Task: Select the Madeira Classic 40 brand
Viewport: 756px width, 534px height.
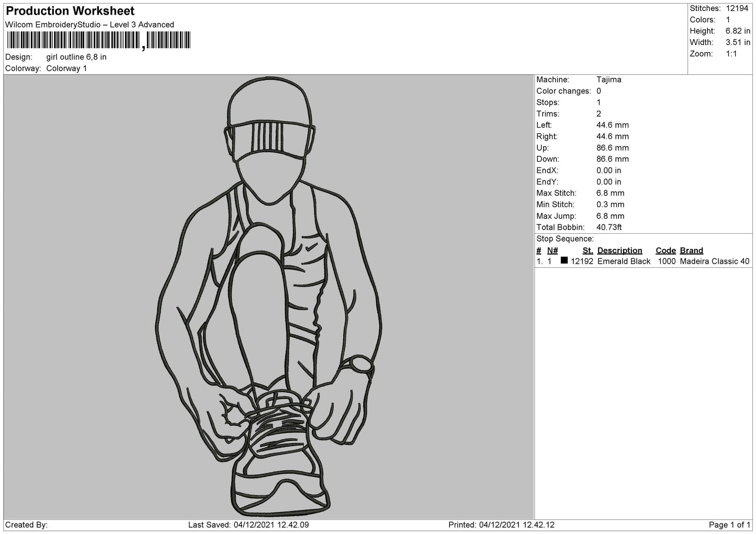Action: click(x=715, y=262)
